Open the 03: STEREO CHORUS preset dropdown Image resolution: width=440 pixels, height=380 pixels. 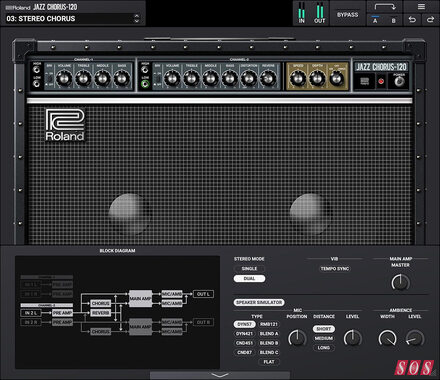point(73,19)
